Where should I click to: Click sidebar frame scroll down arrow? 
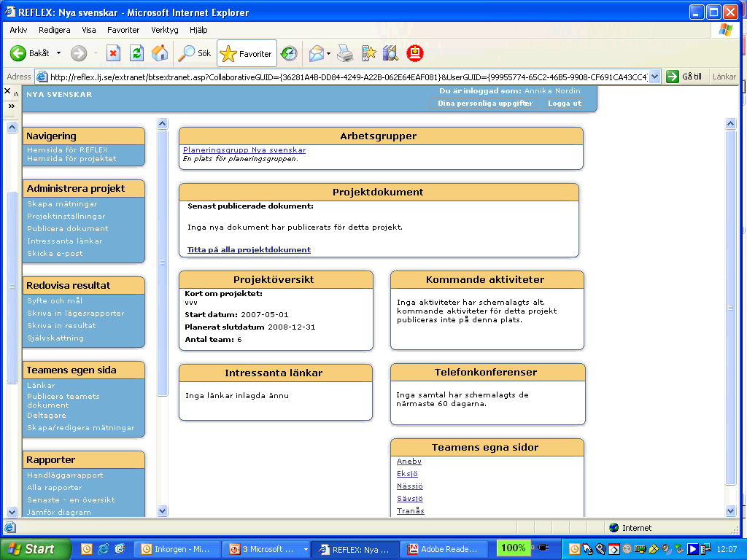(x=163, y=511)
